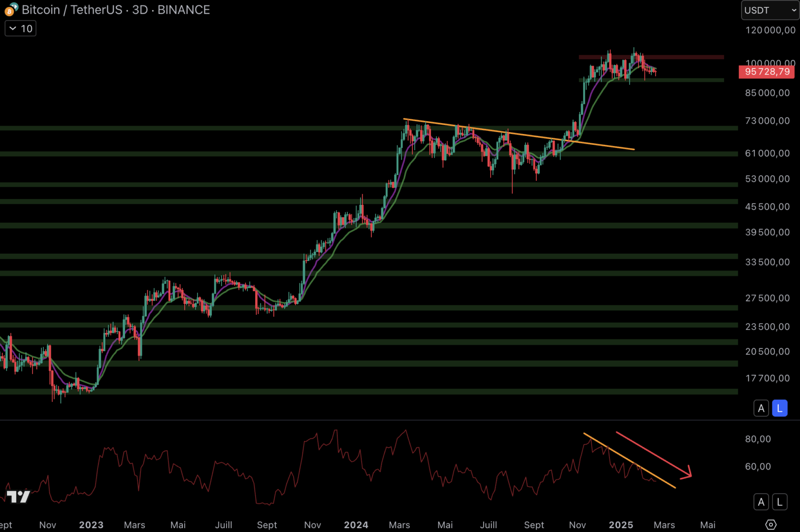Click the 23 500,00 price axis label

(x=767, y=327)
